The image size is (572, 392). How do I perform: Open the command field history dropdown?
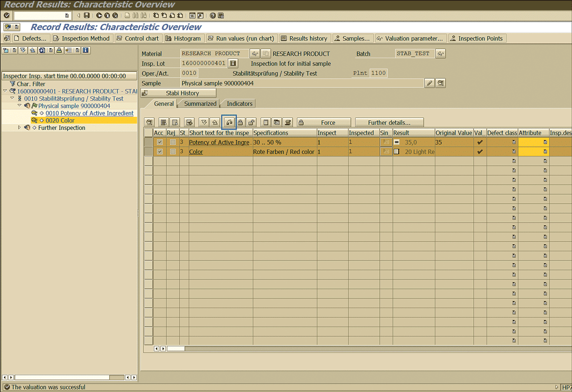[67, 16]
